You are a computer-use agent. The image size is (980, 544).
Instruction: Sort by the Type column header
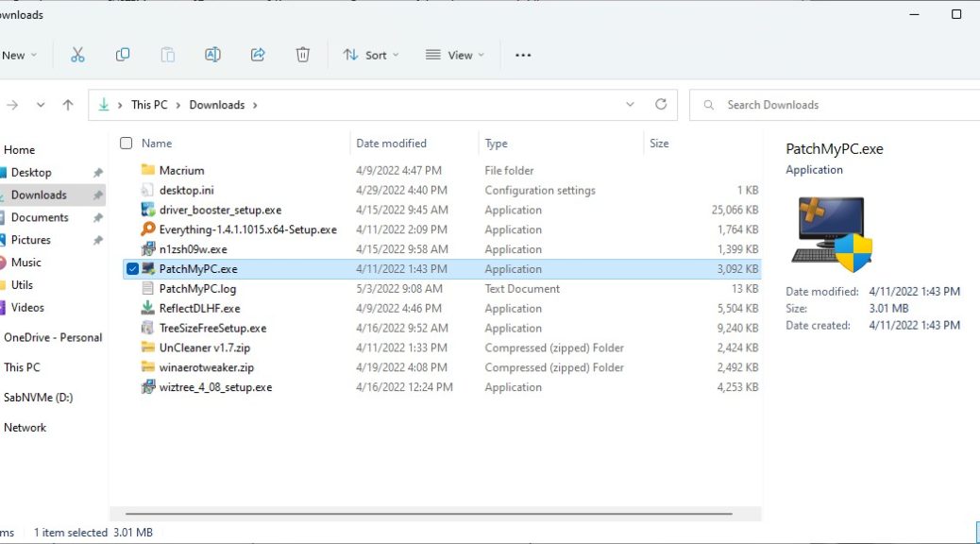[x=497, y=144]
